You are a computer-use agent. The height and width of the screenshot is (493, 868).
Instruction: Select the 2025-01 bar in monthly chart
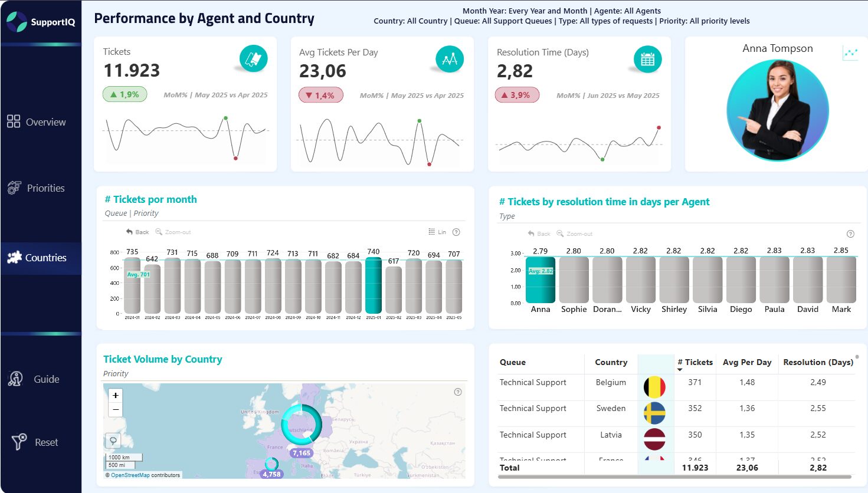coord(374,285)
